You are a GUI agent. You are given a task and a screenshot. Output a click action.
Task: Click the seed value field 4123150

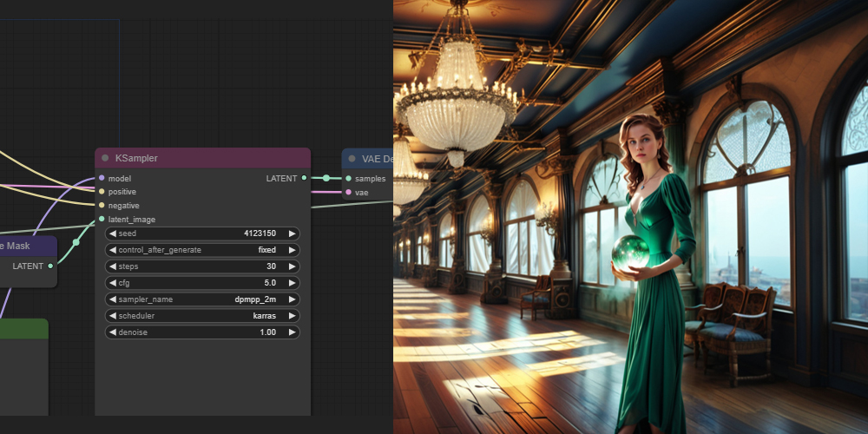pos(260,233)
